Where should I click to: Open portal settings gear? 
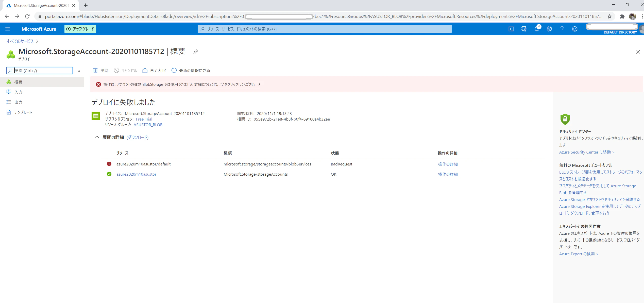[549, 29]
